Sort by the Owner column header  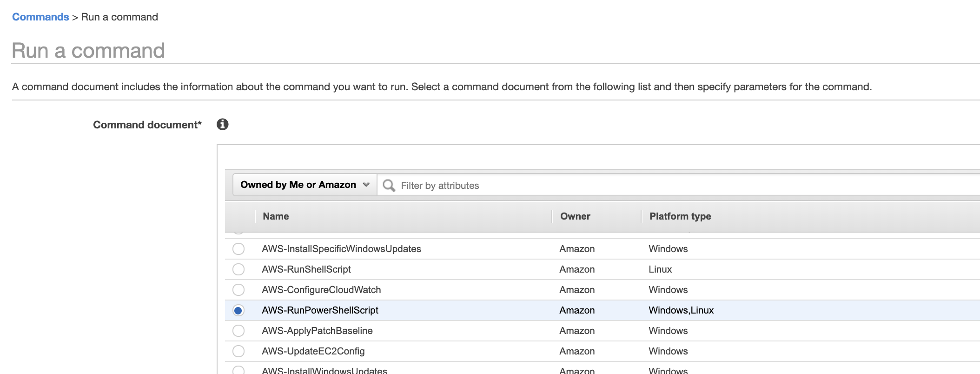[575, 216]
